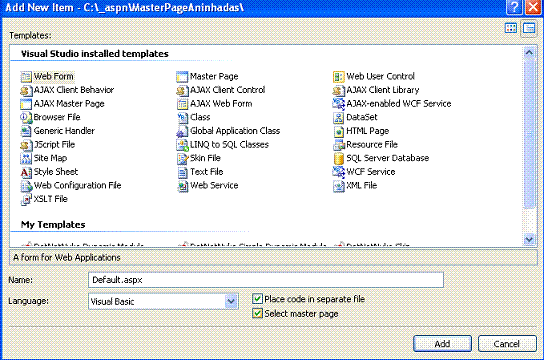Image resolution: width=544 pixels, height=360 pixels.
Task: Pick the Web User Control icon
Action: point(338,76)
